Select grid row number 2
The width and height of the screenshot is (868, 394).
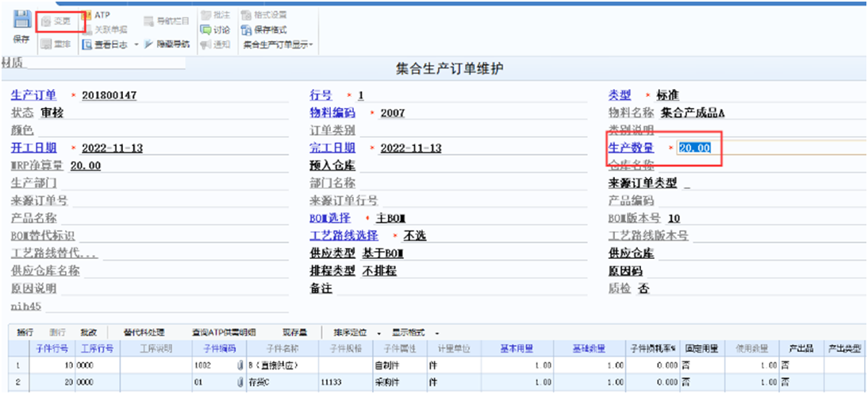click(19, 382)
